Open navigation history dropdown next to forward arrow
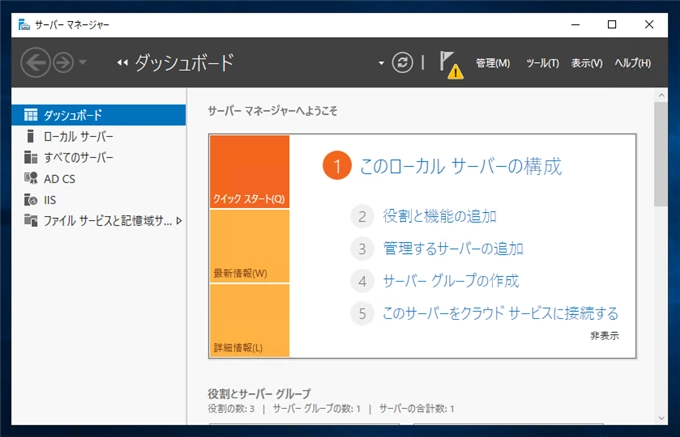Viewport: 680px width, 437px height. [x=83, y=62]
